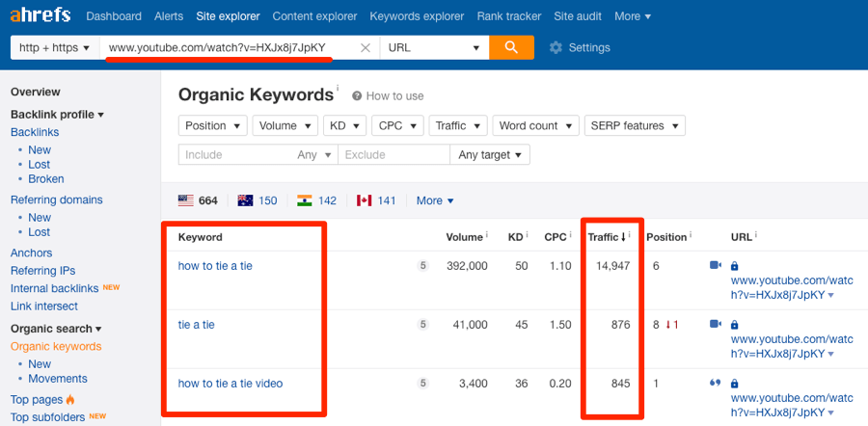The height and width of the screenshot is (426, 868).
Task: Clear the URL field with the X icon
Action: click(366, 48)
